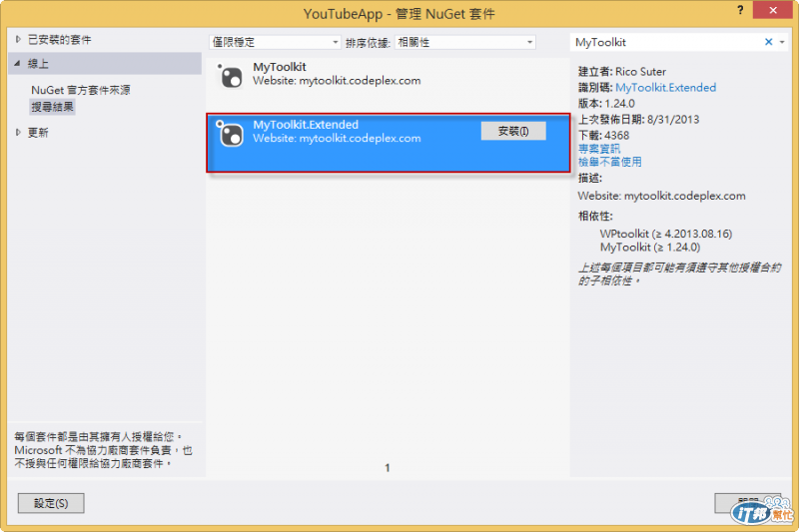This screenshot has height=532, width=799.
Task: Collapse the 線上 section
Action: [x=17, y=64]
